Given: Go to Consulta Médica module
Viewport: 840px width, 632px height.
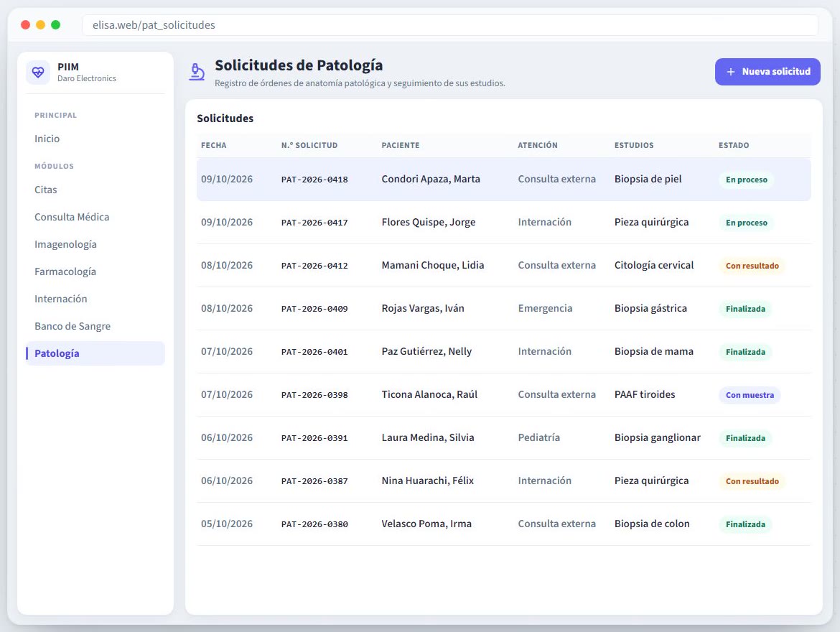Looking at the screenshot, I should click(95, 217).
